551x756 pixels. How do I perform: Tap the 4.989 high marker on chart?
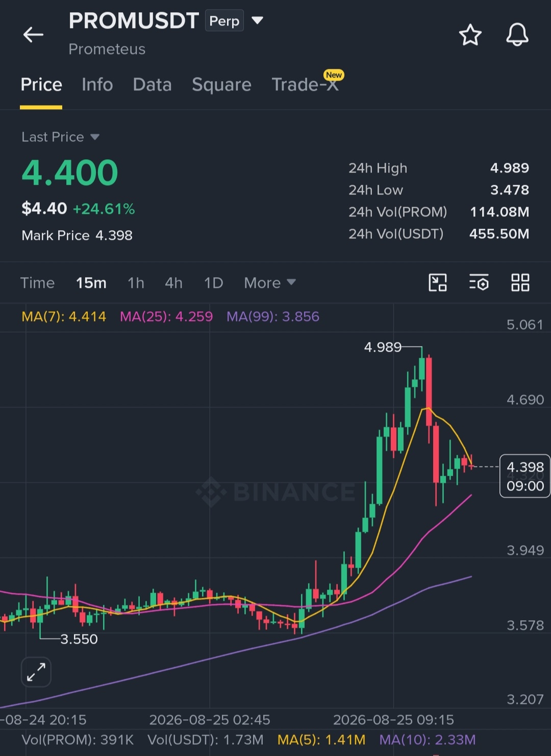(383, 347)
